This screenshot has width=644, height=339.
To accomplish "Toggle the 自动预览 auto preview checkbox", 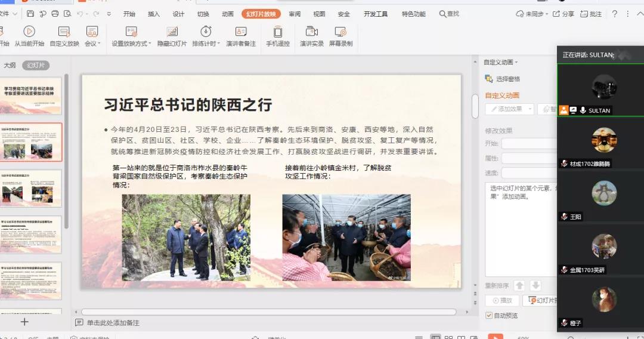I will click(489, 315).
